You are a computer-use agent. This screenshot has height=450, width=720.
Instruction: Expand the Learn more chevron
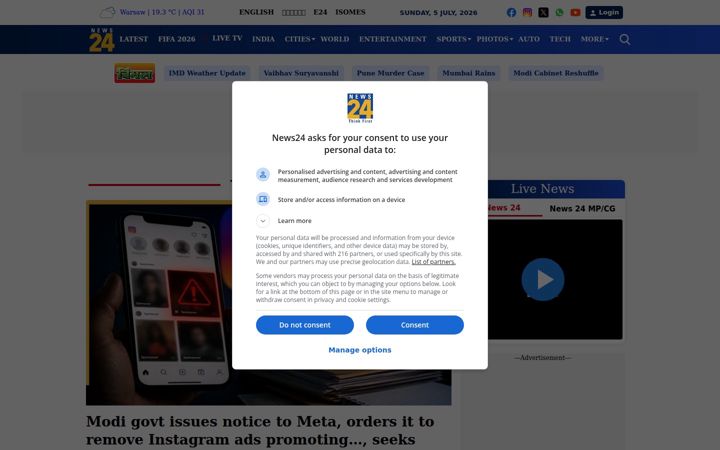click(263, 221)
